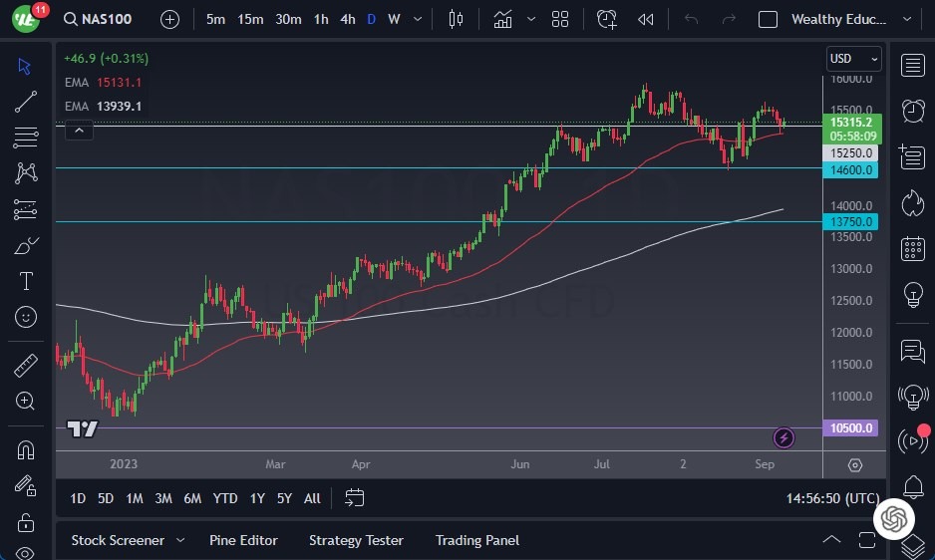Expand the USD currency dropdown
The width and height of the screenshot is (935, 560).
(854, 59)
